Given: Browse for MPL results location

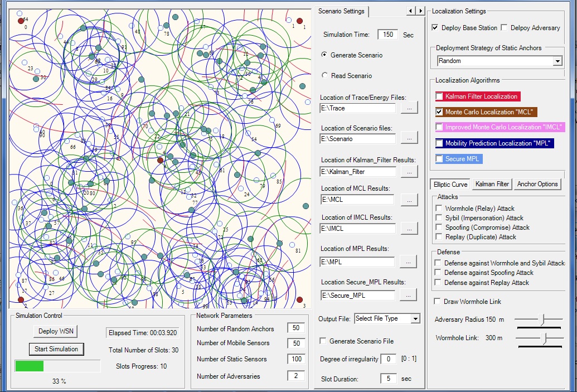Looking at the screenshot, I should coord(408,262).
